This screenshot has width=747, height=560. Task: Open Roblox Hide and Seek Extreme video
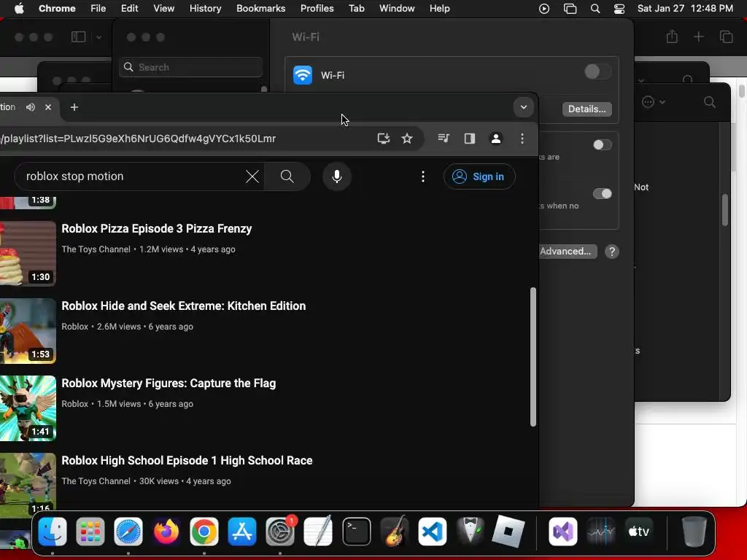click(183, 306)
